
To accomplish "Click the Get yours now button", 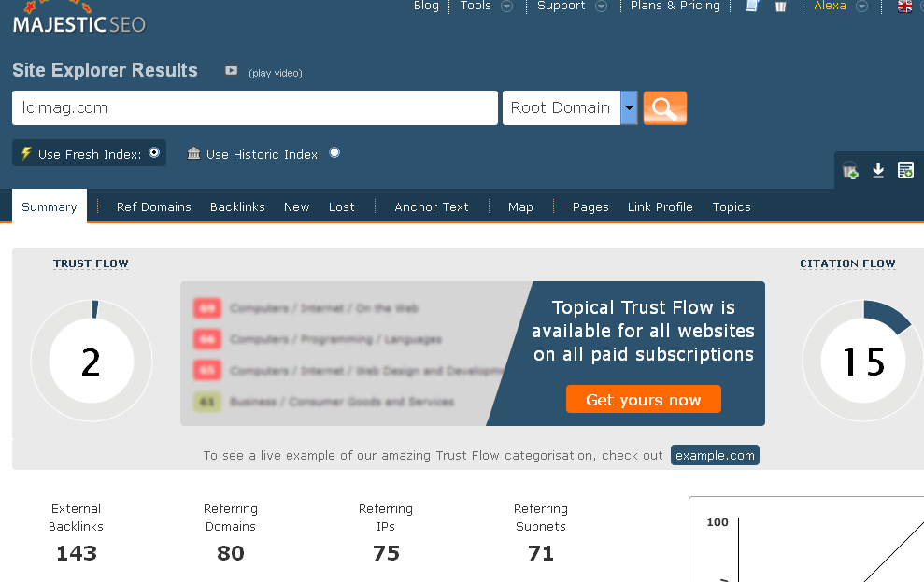I will (644, 400).
